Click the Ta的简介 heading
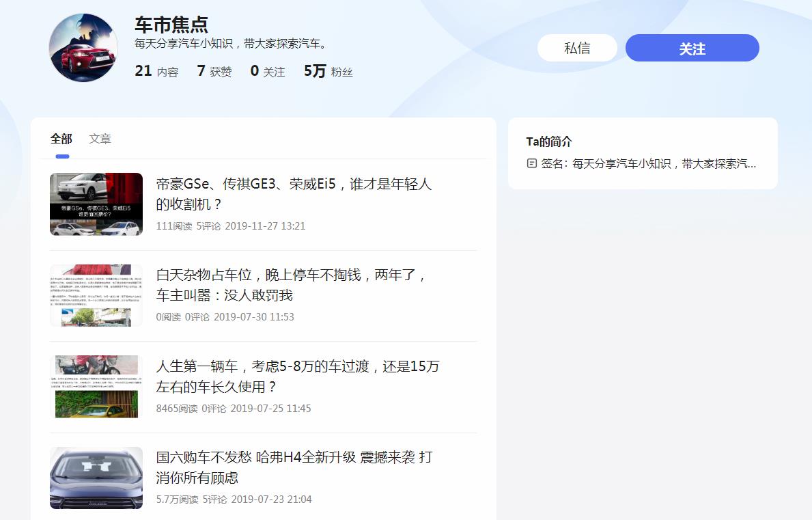The image size is (812, 520). coord(549,141)
